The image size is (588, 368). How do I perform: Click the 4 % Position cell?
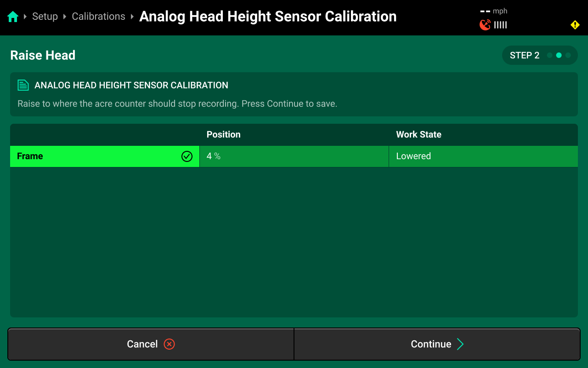pos(294,156)
